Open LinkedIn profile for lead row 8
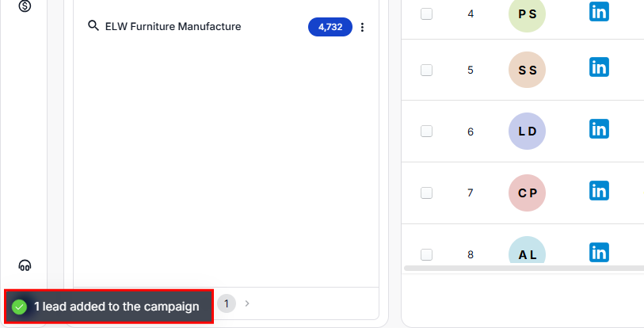 [x=599, y=253]
